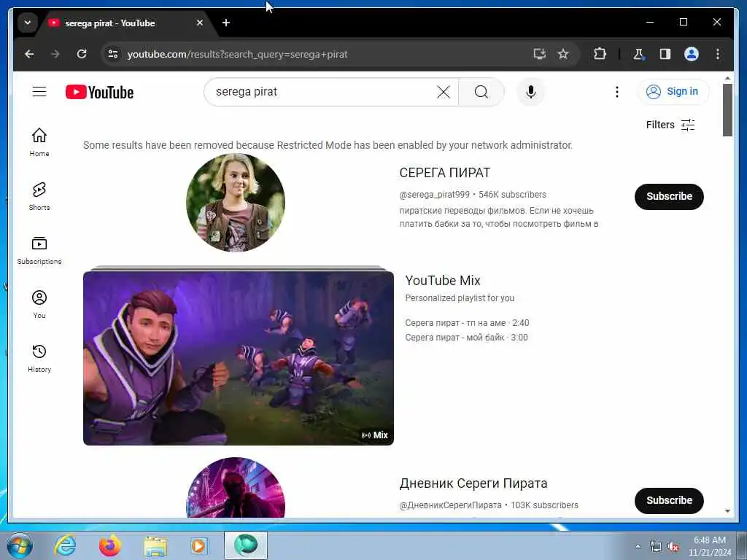Screen dimensions: 747x560
Task: Click '@serega_pirat999' handle text
Action: (x=434, y=195)
